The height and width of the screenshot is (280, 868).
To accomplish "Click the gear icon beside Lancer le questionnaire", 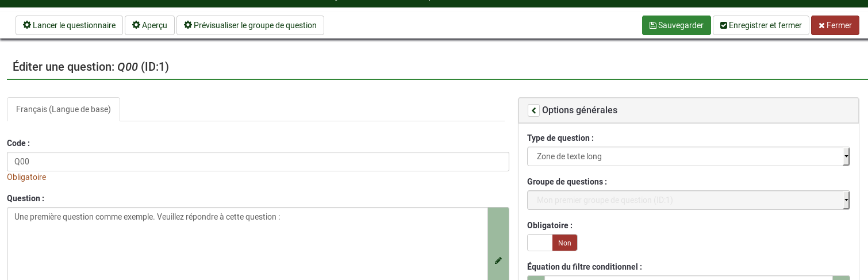I will [26, 25].
